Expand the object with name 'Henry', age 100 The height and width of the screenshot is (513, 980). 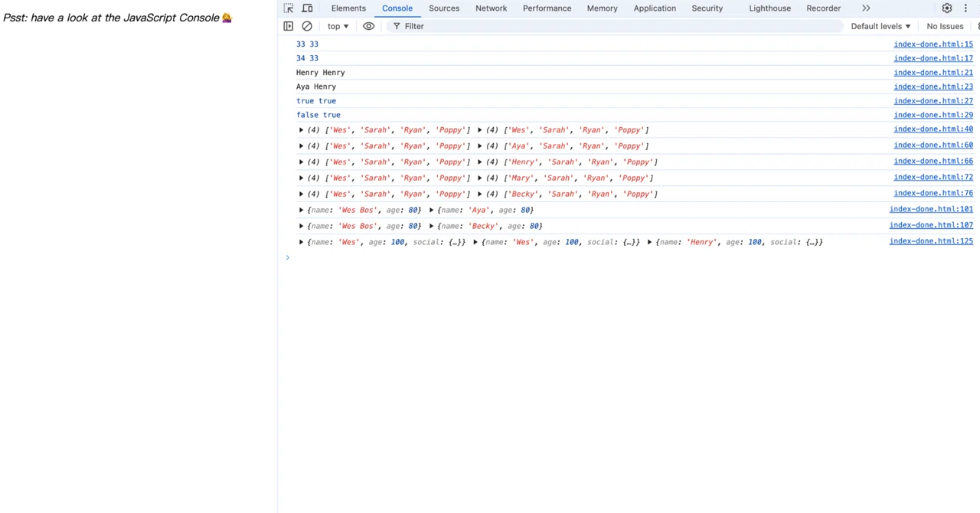point(650,243)
